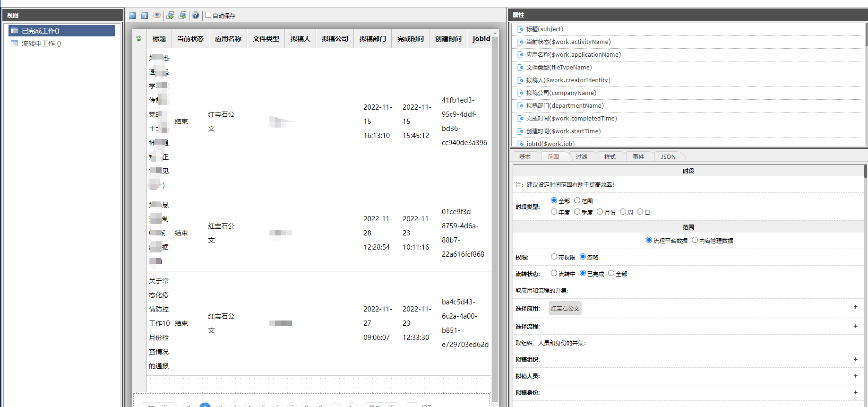Click the green refresh icon in table header

coord(138,39)
